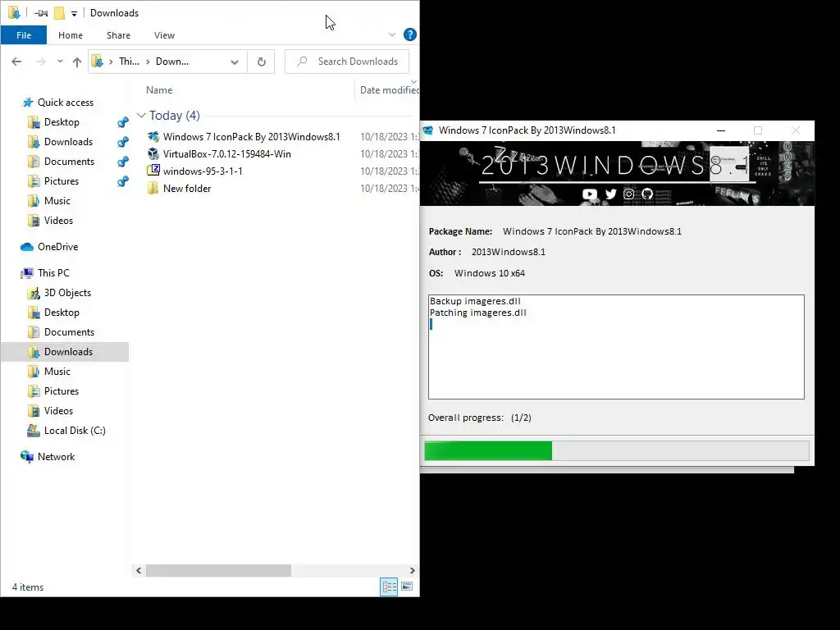
Task: Refresh the Downloads folder view
Action: coord(261,62)
